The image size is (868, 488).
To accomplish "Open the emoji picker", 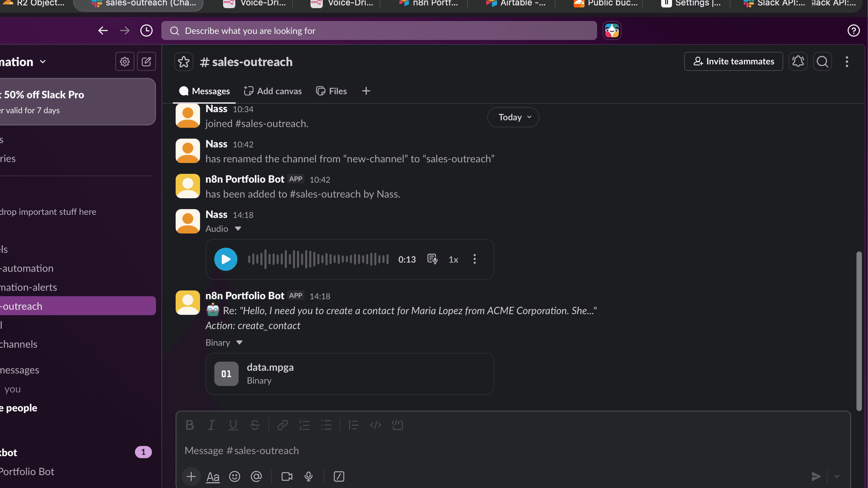I will coord(235,476).
